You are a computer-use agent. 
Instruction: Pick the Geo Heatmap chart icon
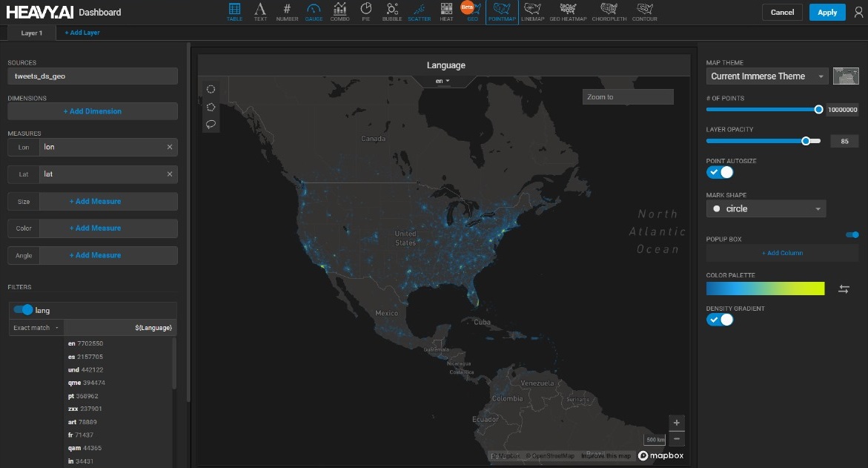569,11
